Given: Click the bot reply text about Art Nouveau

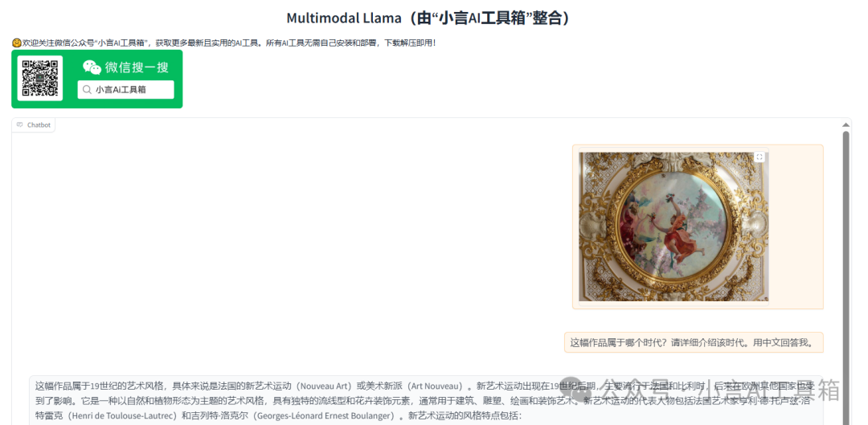Looking at the screenshot, I should tap(426, 401).
